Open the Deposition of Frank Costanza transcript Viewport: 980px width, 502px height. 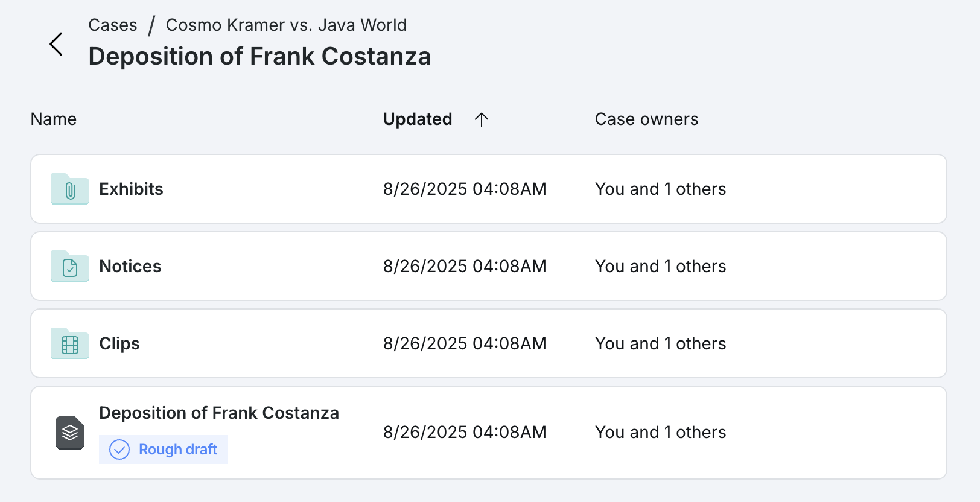coord(219,413)
